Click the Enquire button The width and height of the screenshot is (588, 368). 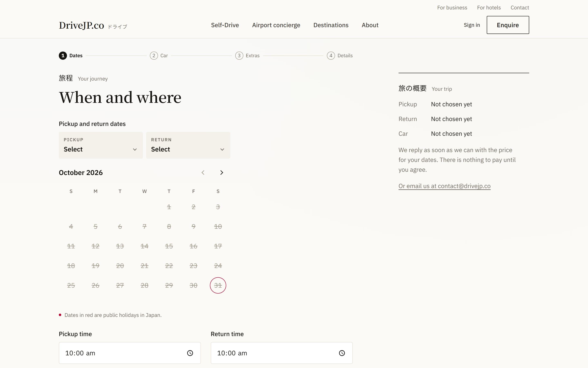[508, 25]
